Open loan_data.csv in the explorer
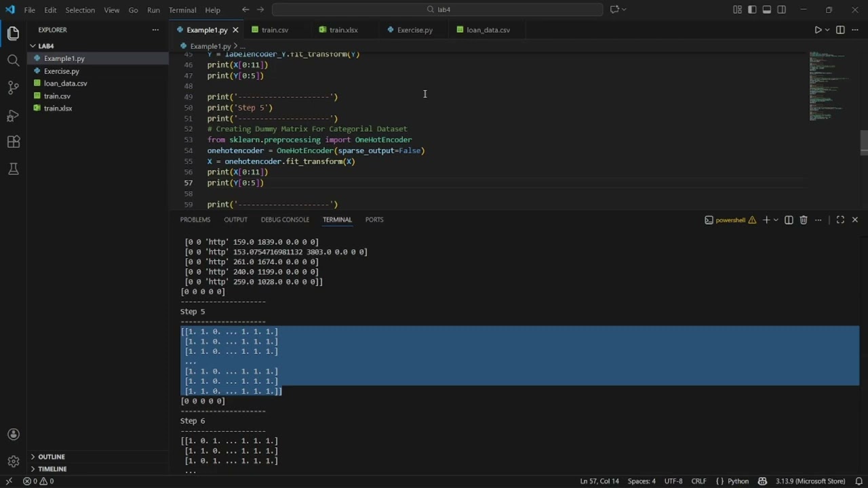 pos(98,83)
